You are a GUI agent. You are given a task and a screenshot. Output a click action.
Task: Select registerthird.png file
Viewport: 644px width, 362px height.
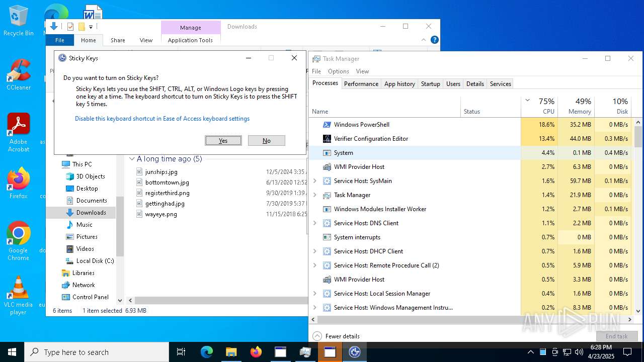click(x=167, y=193)
